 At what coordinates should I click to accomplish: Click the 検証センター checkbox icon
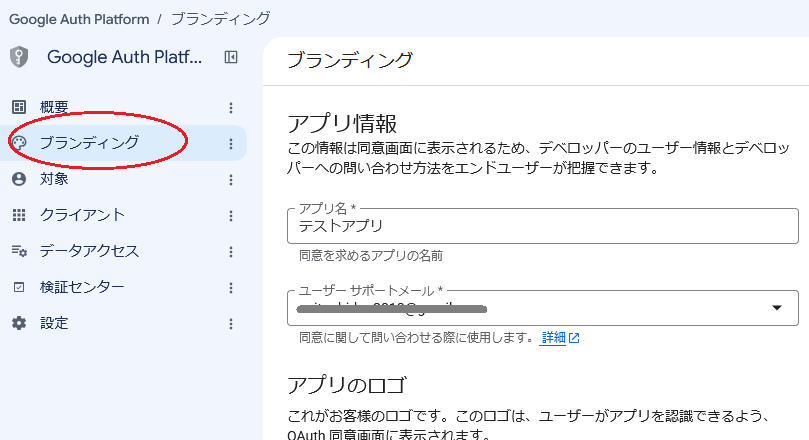click(x=19, y=287)
